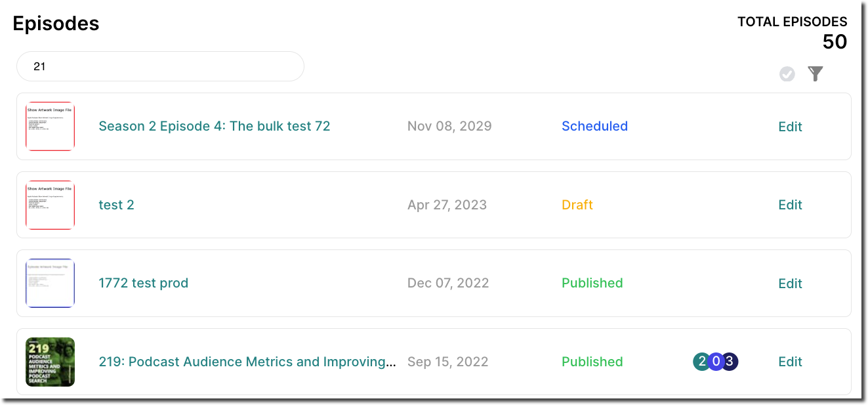Open the funnel filter icon
The image size is (868, 405).
[x=815, y=74]
